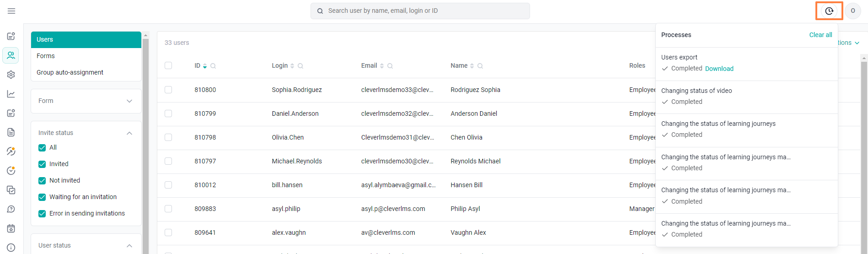This screenshot has width=868, height=254.
Task: Select the checkbox for user 810798
Action: click(168, 137)
